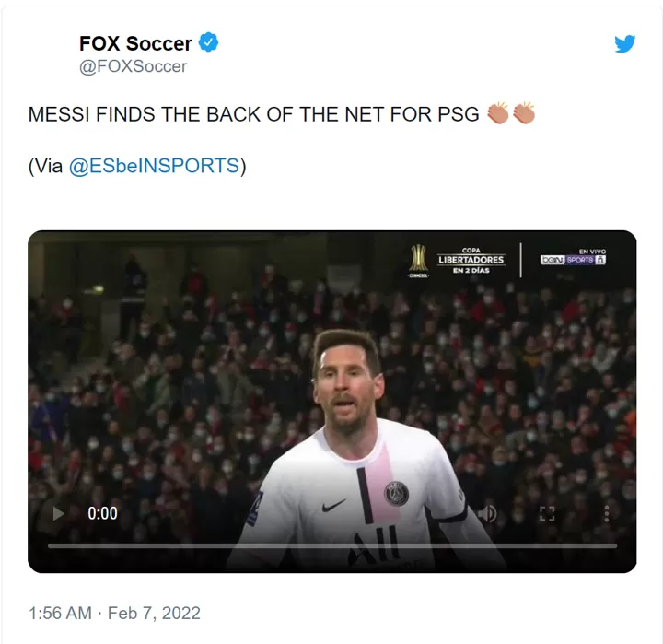Play the Messi goal video

[x=58, y=513]
